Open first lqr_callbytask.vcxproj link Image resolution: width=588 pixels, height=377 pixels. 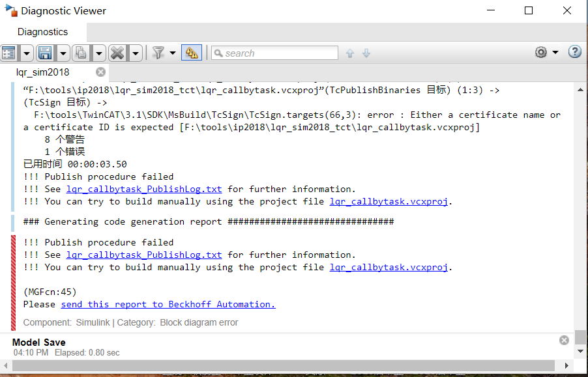coord(389,201)
